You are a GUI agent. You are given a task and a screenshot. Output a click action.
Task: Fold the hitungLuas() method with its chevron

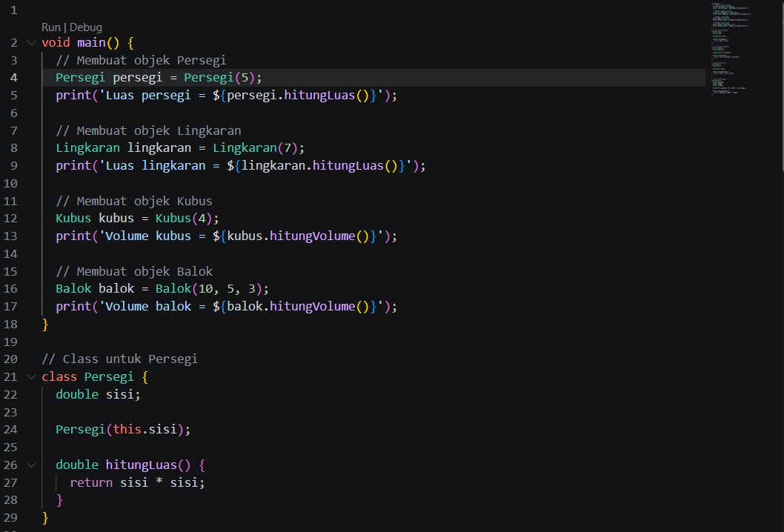coord(31,465)
